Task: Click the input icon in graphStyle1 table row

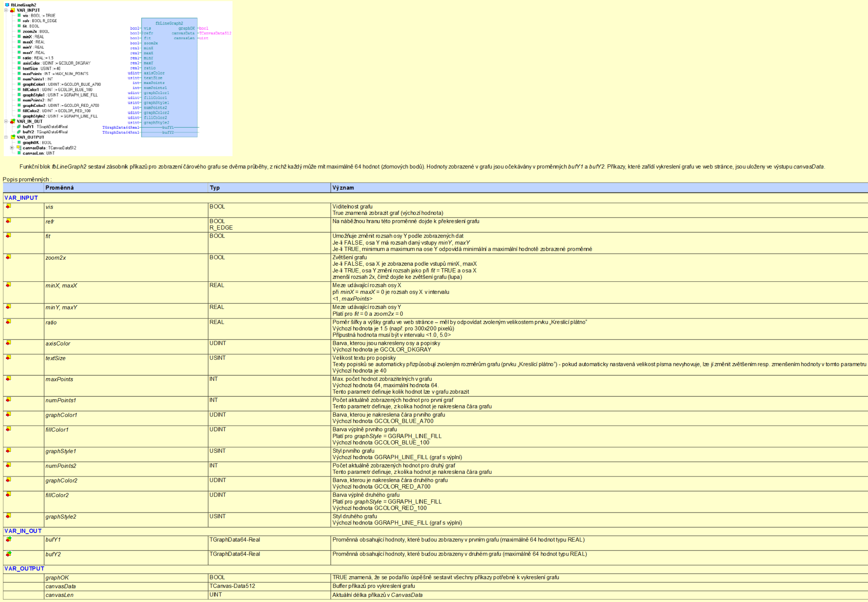Action: pos(8,450)
